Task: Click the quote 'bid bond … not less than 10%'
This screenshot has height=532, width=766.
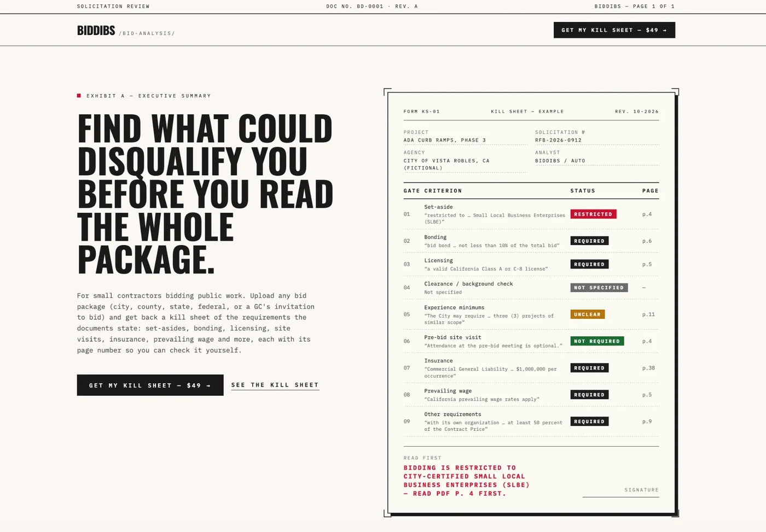Action: pyautogui.click(x=492, y=245)
